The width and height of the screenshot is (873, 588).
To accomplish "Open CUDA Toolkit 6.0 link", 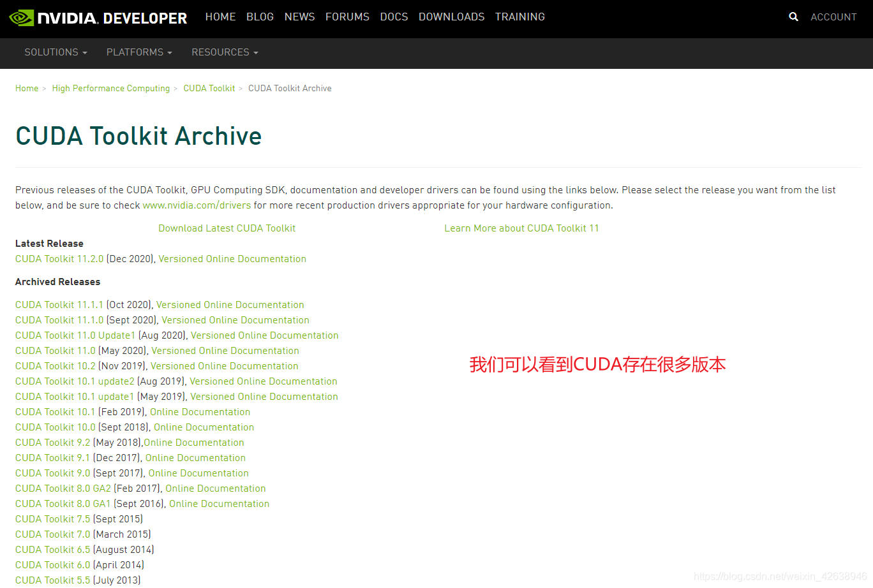I will 53,565.
